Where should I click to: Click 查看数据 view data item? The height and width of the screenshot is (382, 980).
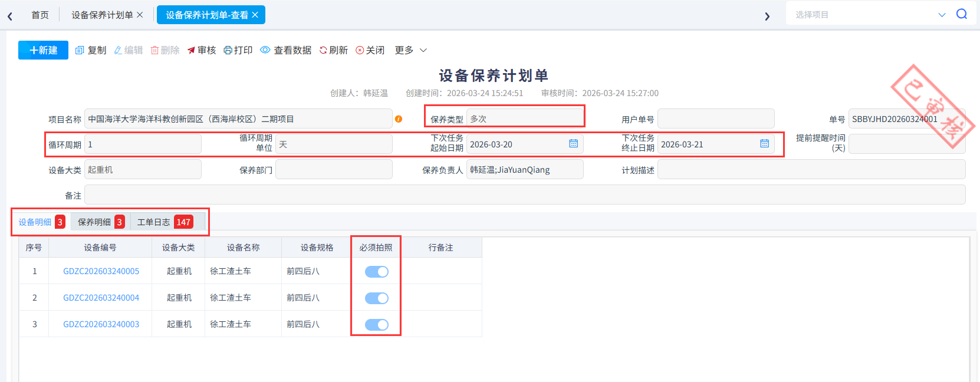pos(286,50)
